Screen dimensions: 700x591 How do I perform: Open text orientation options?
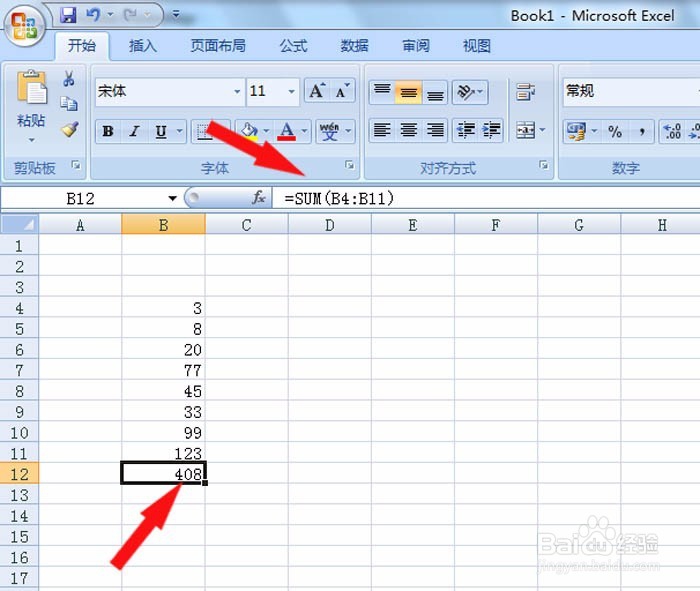[470, 92]
